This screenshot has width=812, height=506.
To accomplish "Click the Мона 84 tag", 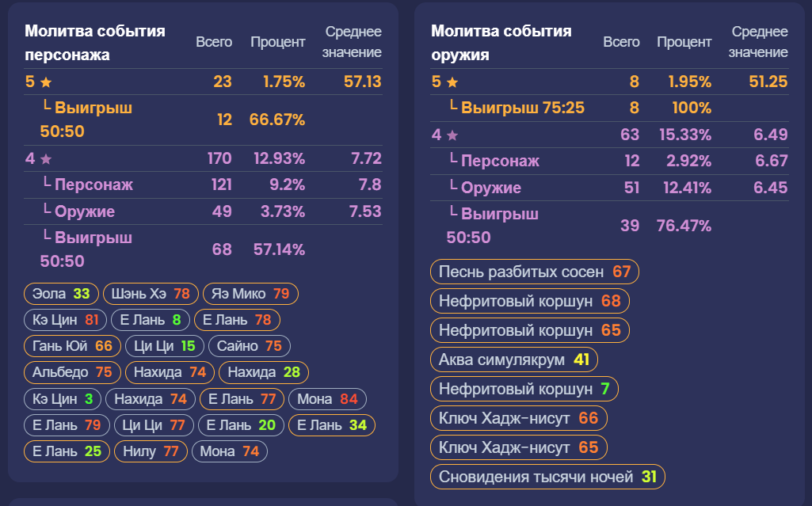I will point(327,399).
